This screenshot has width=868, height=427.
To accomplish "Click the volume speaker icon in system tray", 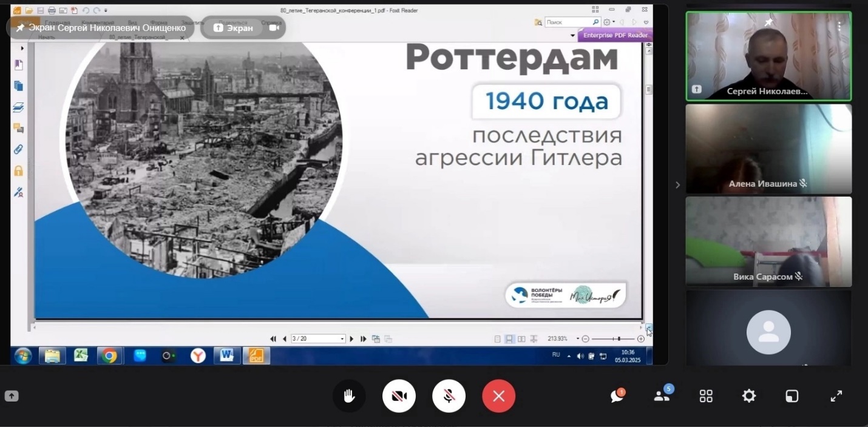I will [x=580, y=356].
